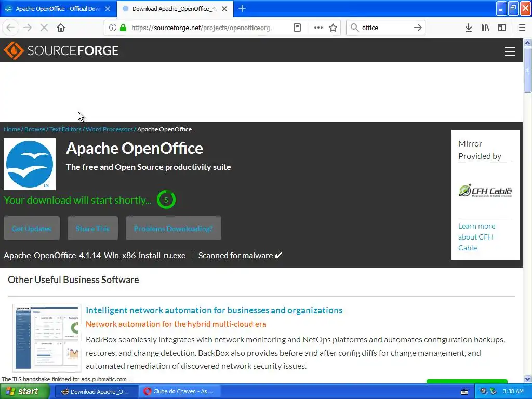The image size is (532, 399).
Task: Show site information icon in address bar
Action: (x=112, y=28)
